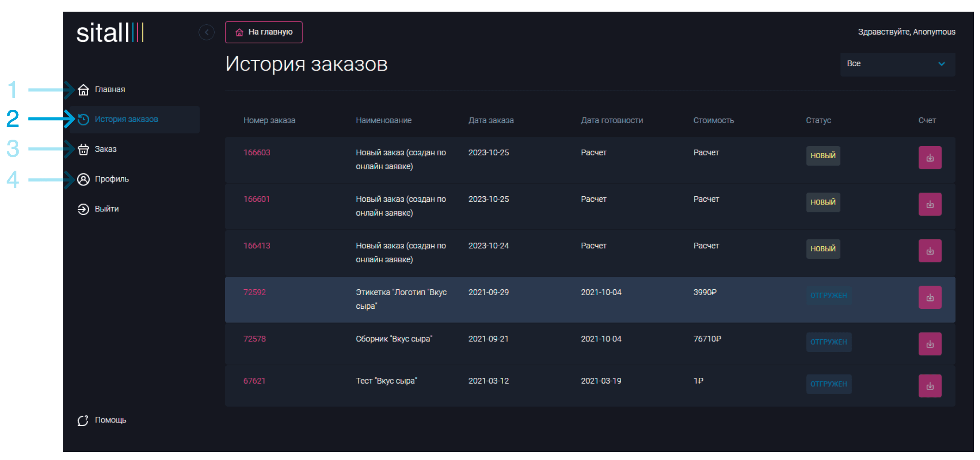Download invoice for order 72592
This screenshot has width=980, height=460.
pos(930,297)
